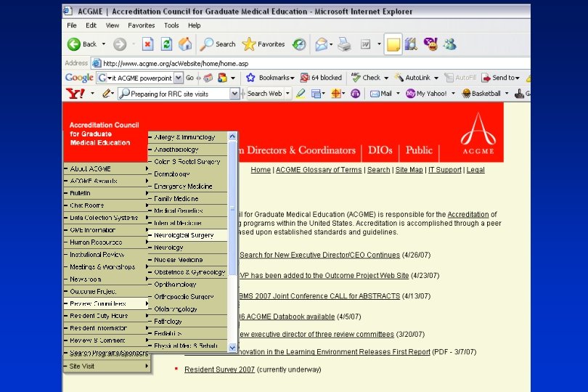
Task: Open Mail envelope toolbar icon
Action: pos(322,44)
